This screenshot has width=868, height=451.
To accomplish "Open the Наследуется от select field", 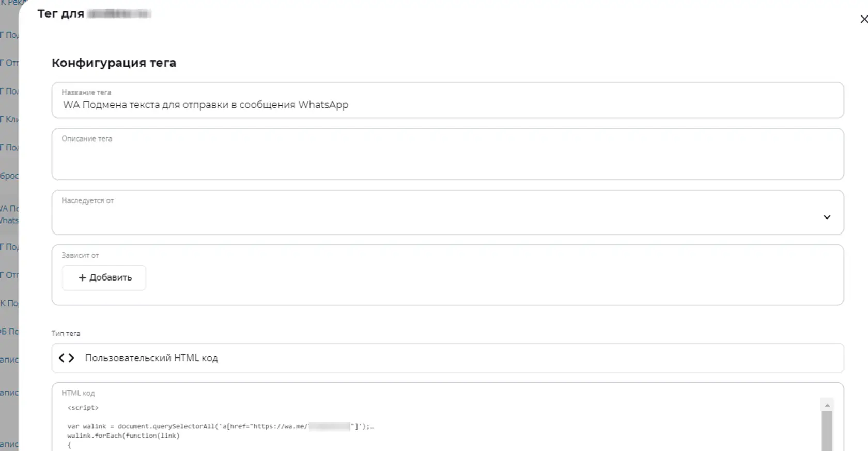I will pyautogui.click(x=447, y=212).
